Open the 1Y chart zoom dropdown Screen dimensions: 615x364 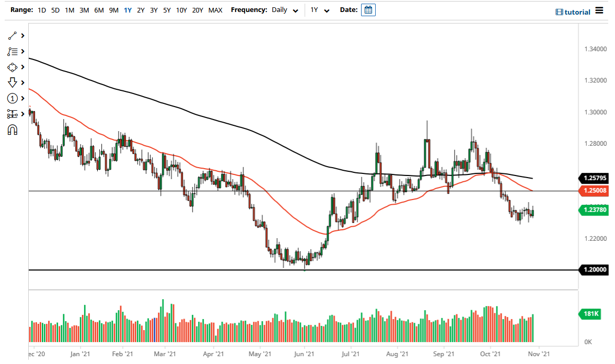point(320,10)
